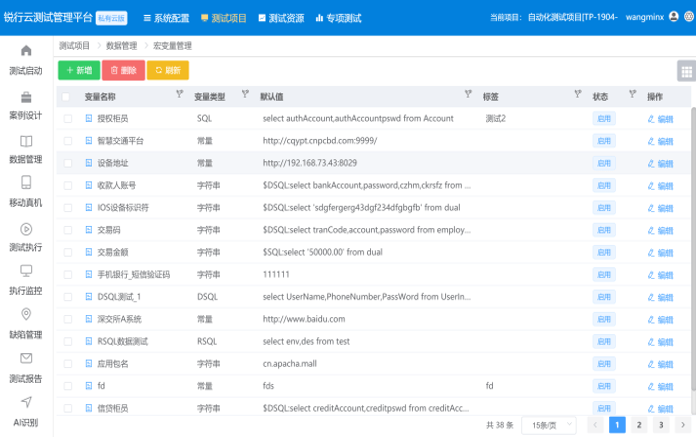Toggle the select-all checkbox in table header
The image size is (696, 437).
67,97
